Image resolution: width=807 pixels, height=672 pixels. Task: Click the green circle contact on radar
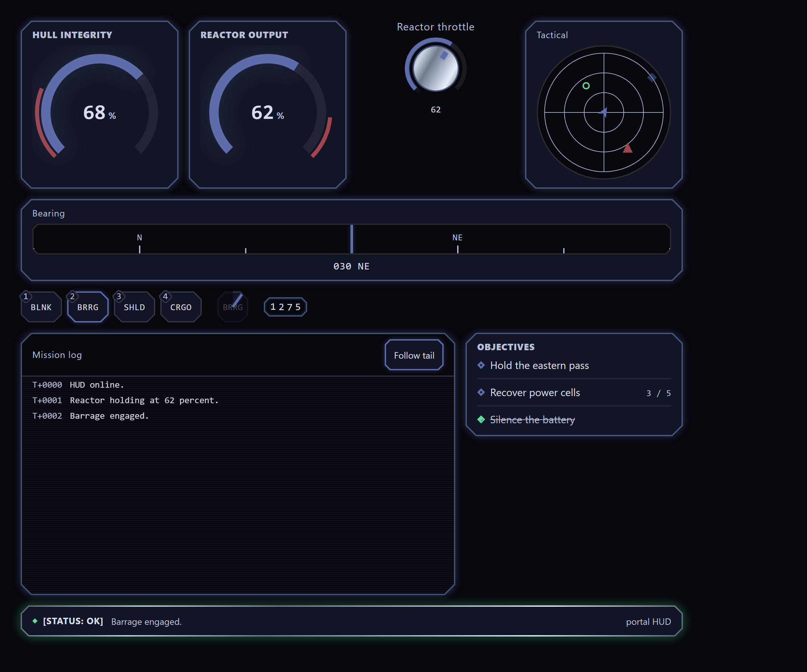[586, 86]
